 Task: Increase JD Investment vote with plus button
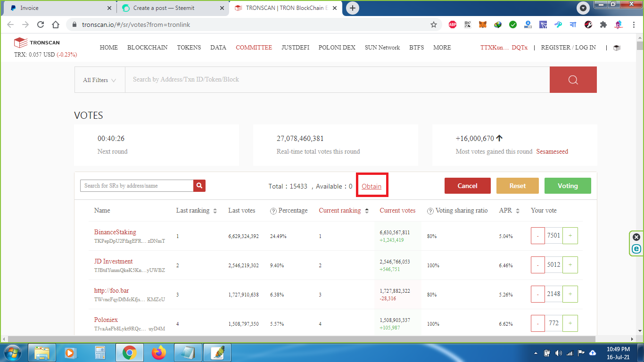(x=570, y=265)
